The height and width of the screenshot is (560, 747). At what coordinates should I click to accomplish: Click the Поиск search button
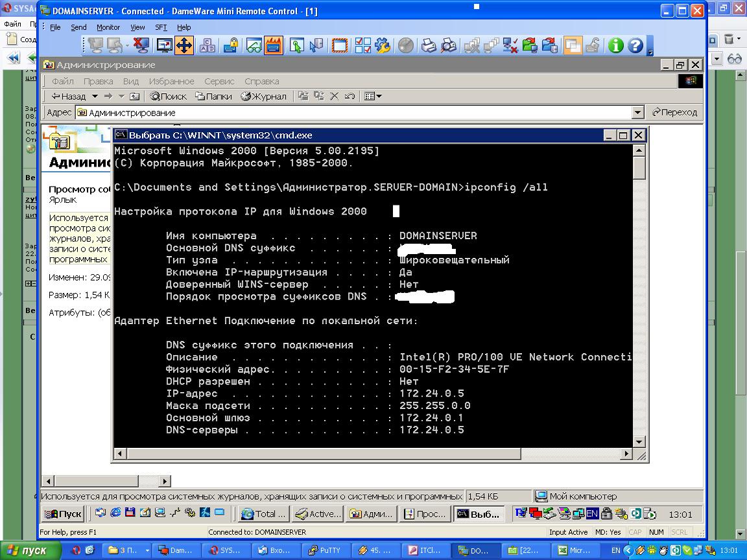[x=168, y=96]
